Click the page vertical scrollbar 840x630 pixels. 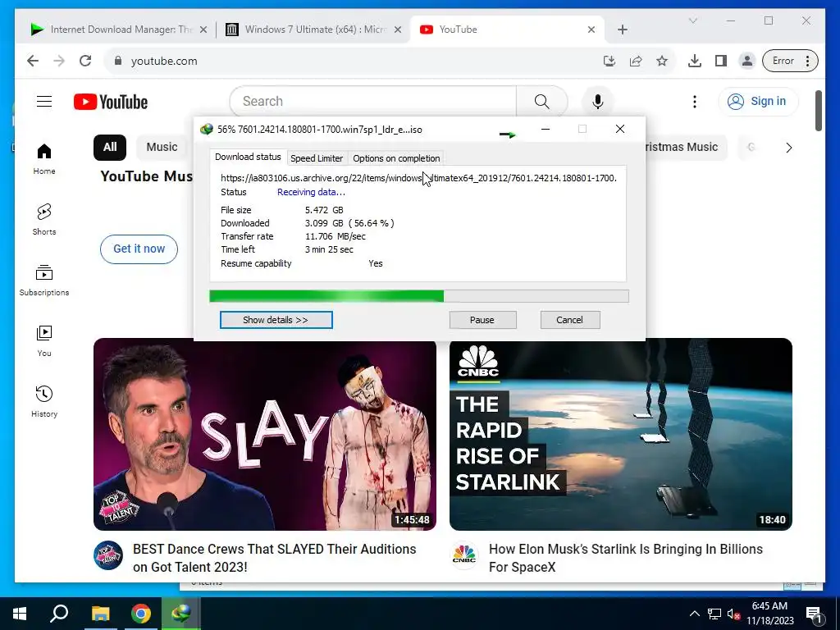pyautogui.click(x=818, y=111)
